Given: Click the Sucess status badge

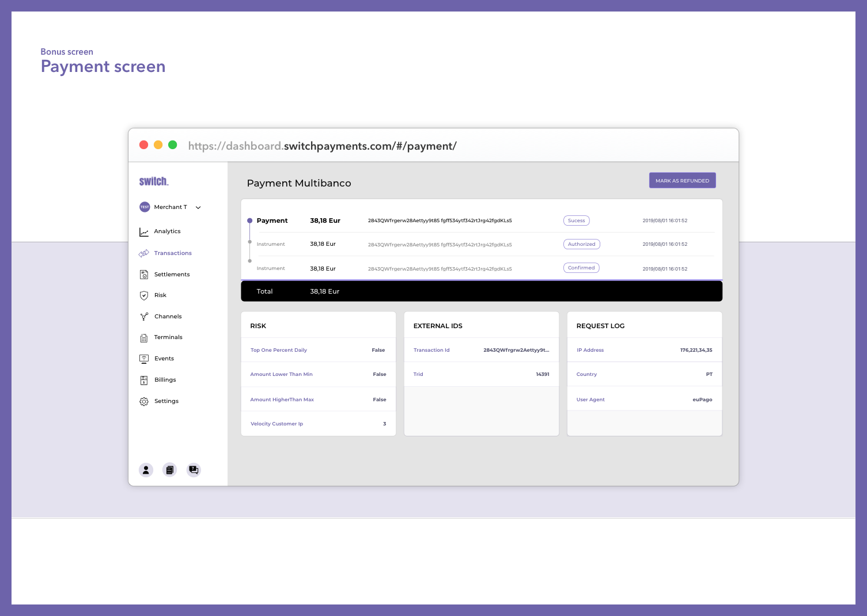Looking at the screenshot, I should [576, 220].
